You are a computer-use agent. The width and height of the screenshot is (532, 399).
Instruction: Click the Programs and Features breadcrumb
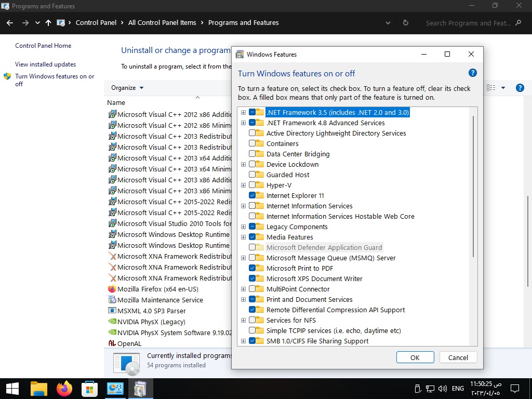[243, 23]
